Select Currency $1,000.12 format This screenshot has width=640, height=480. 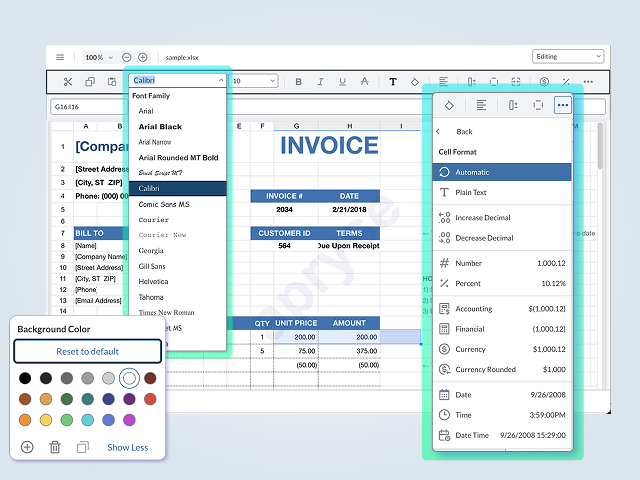pos(502,349)
